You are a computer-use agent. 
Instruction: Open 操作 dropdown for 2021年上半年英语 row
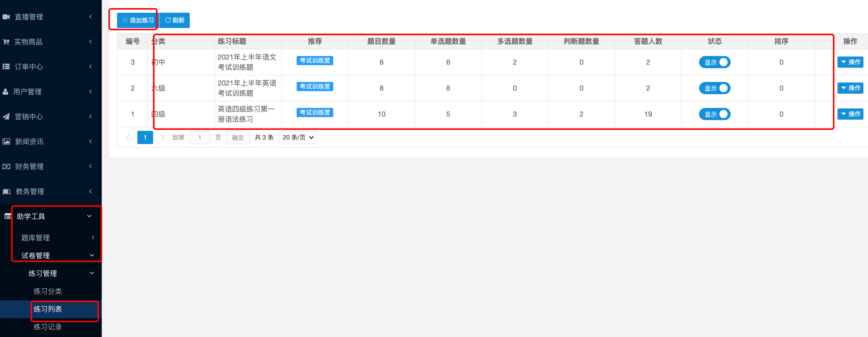(x=850, y=88)
